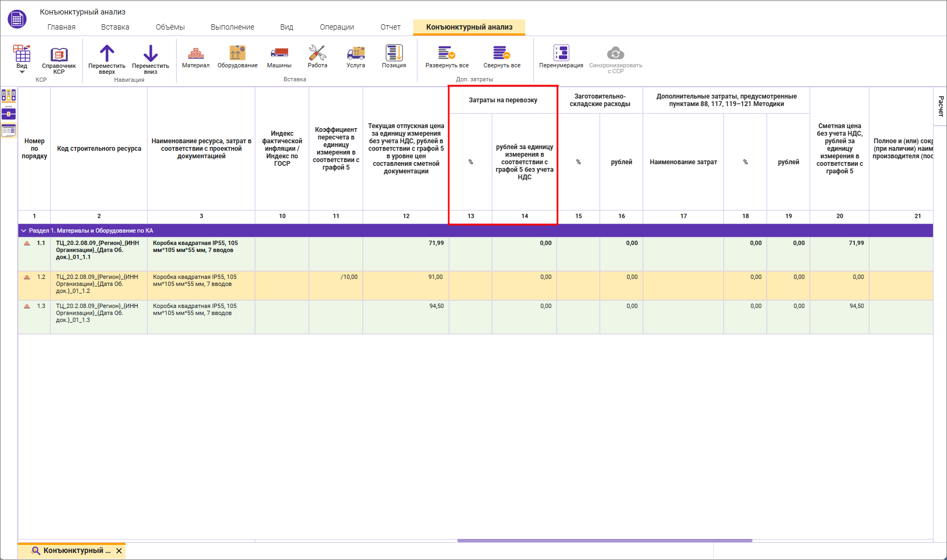947x560 pixels.
Task: Close the Конъюнктурный document tab
Action: click(x=119, y=551)
